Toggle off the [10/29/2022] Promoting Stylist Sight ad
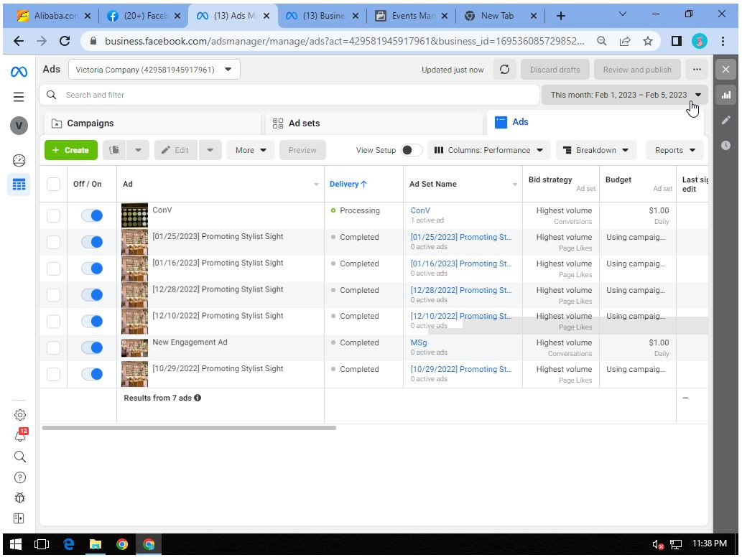Screen dimensions: 742x560 tap(92, 374)
